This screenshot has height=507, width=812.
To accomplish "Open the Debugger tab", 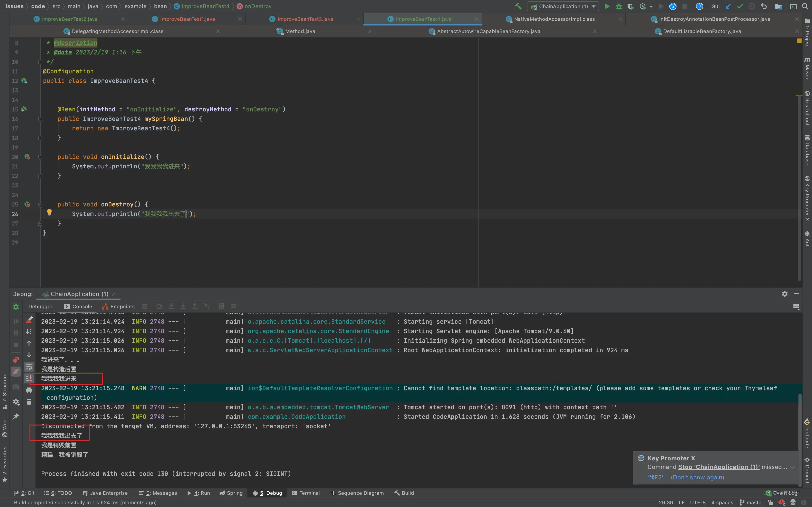I will point(40,306).
